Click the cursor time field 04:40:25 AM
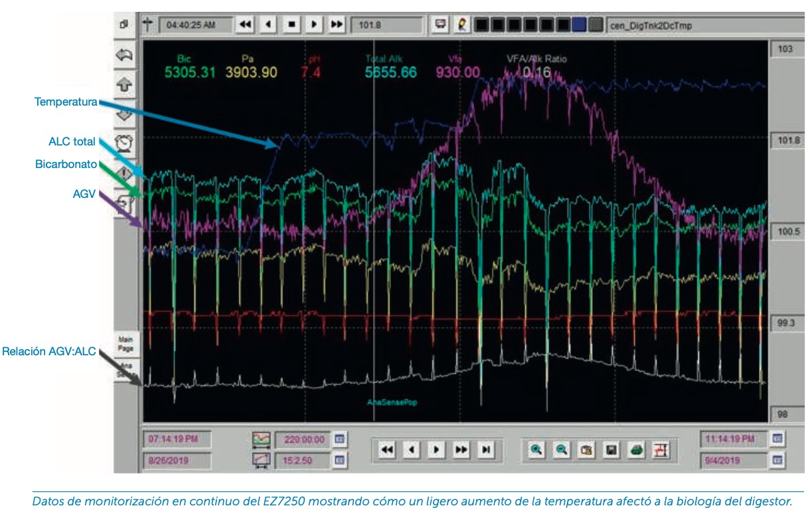The height and width of the screenshot is (510, 812). [x=195, y=25]
